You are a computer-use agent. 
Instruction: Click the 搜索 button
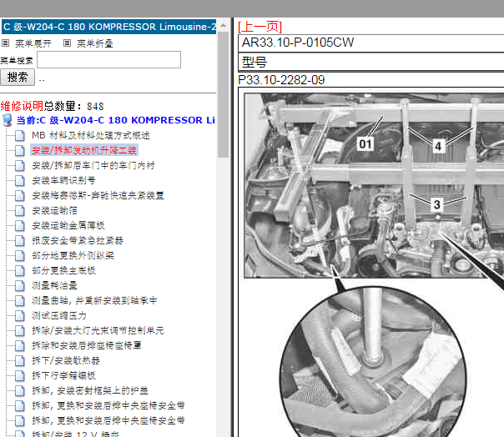pos(18,77)
